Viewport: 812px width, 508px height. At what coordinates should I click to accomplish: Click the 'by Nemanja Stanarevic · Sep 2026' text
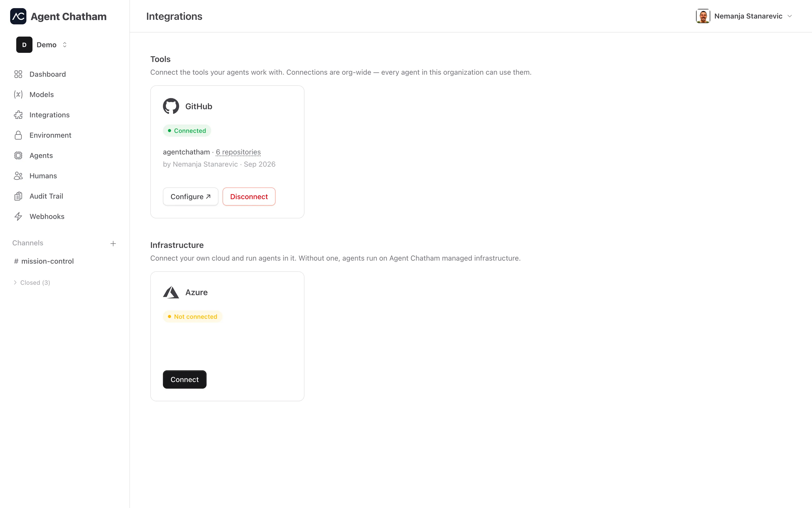click(219, 164)
